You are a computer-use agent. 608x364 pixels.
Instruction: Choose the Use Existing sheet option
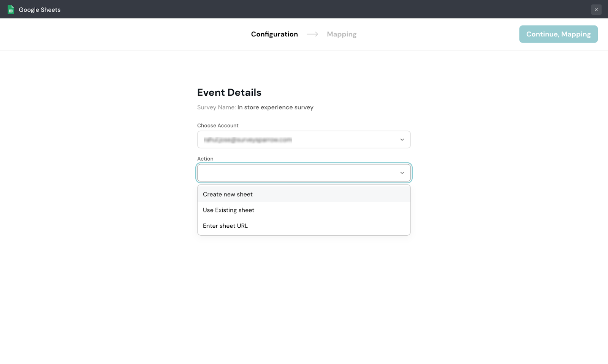click(228, 210)
